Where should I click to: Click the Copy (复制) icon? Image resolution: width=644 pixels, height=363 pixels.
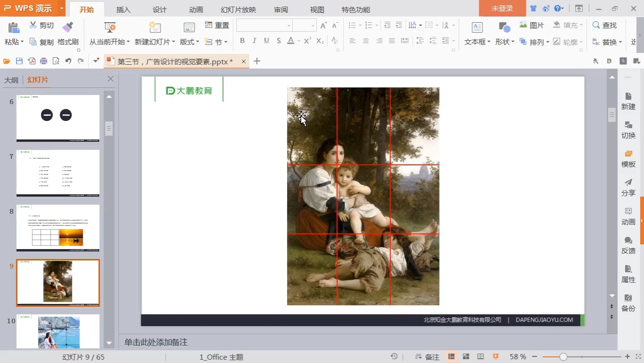(x=33, y=42)
